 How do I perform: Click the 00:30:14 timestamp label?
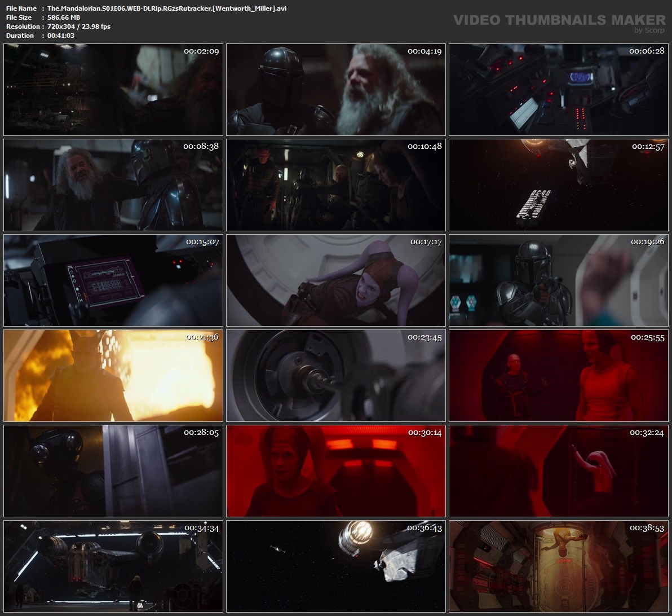pyautogui.click(x=425, y=433)
